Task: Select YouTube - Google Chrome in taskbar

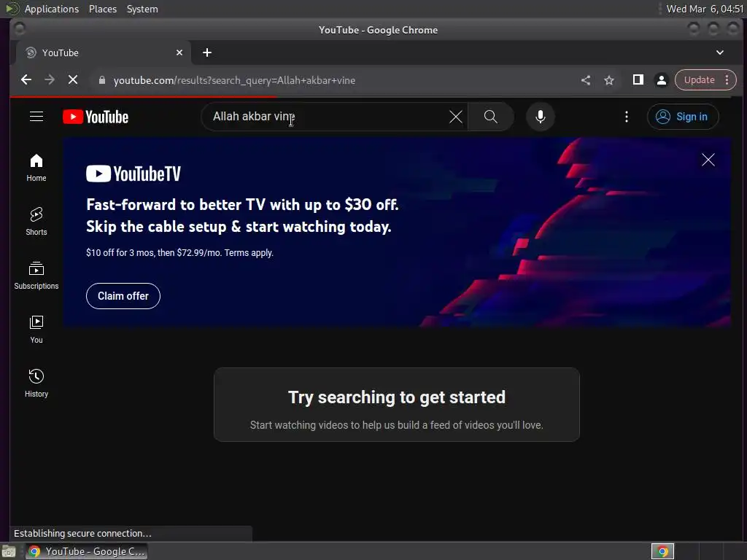Action: (87, 551)
